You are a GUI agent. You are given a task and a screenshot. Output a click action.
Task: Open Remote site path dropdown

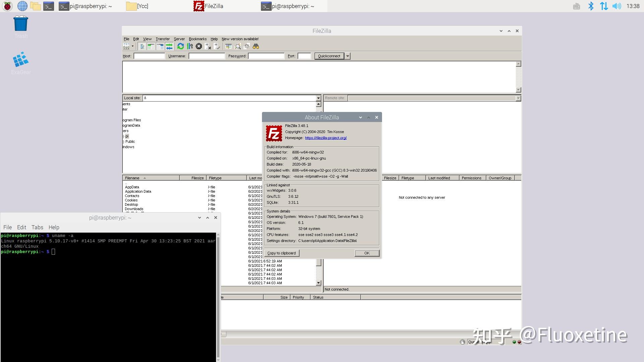coord(518,98)
